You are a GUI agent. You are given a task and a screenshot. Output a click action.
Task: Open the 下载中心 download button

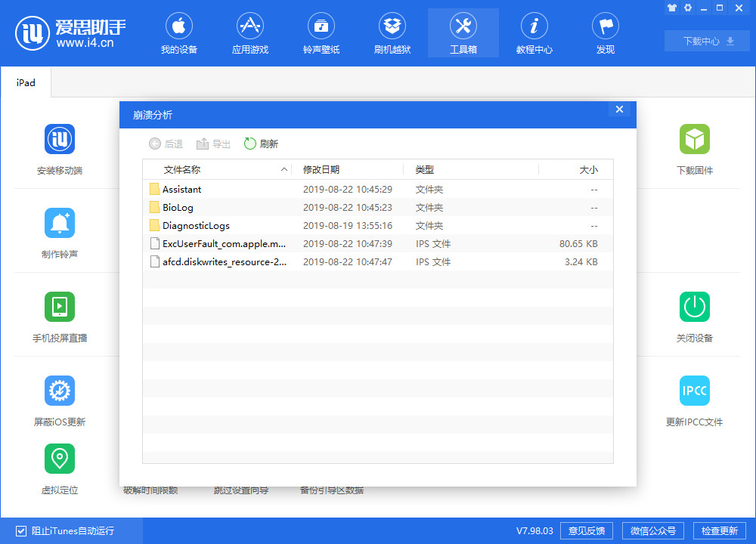tap(707, 41)
